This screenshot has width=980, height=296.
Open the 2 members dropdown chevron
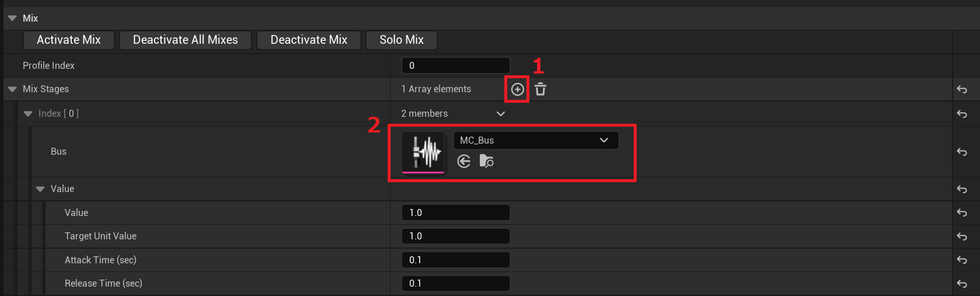point(500,114)
